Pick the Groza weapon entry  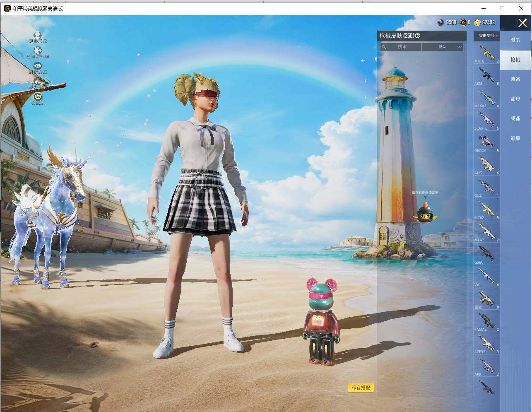click(x=486, y=142)
